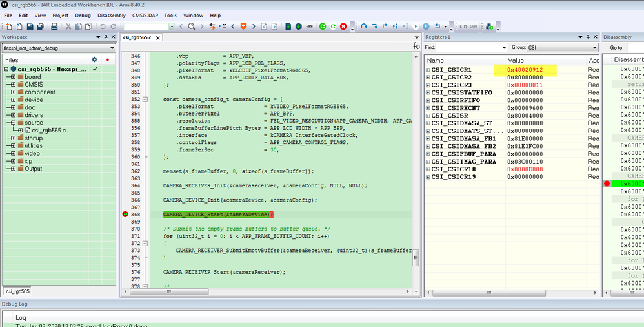Select csi_rgb565 workspace bottom tab
The image size is (644, 327).
coord(17,291)
